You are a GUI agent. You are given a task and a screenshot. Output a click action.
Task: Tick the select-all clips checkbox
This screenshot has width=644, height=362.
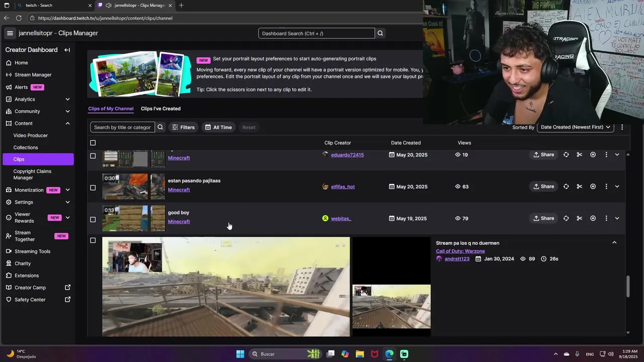click(93, 143)
